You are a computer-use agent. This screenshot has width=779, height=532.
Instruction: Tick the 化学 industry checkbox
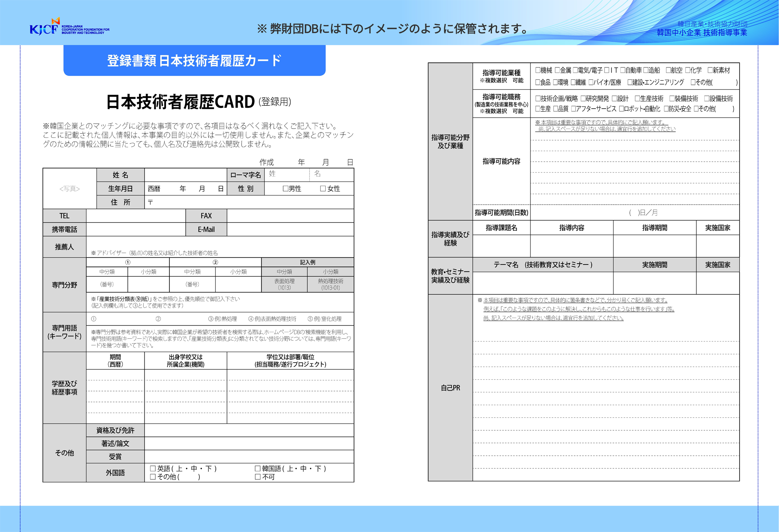(x=688, y=70)
